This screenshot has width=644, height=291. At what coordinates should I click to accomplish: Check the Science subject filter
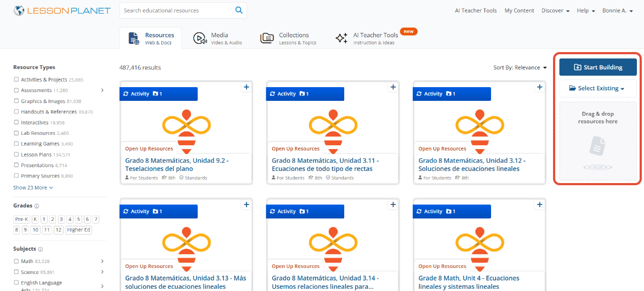pyautogui.click(x=16, y=272)
